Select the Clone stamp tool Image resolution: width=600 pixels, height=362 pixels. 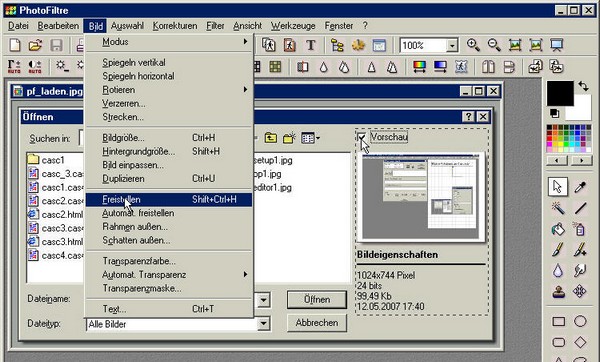pos(558,292)
